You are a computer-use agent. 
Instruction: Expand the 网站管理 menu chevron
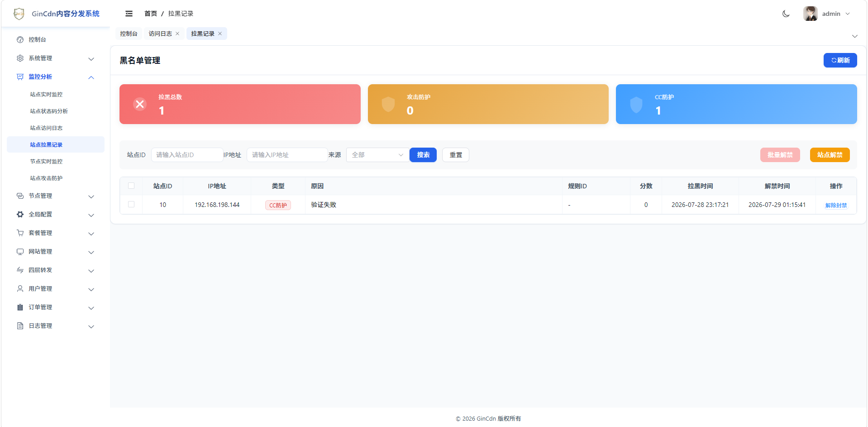pos(91,252)
